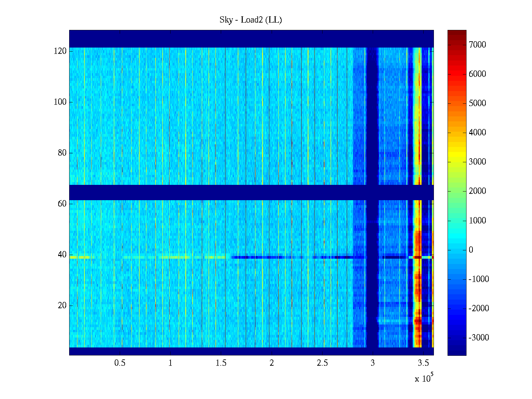Image resolution: width=532 pixels, height=399 pixels.
Task: Select the y-axis tick label 100
Action: point(60,102)
